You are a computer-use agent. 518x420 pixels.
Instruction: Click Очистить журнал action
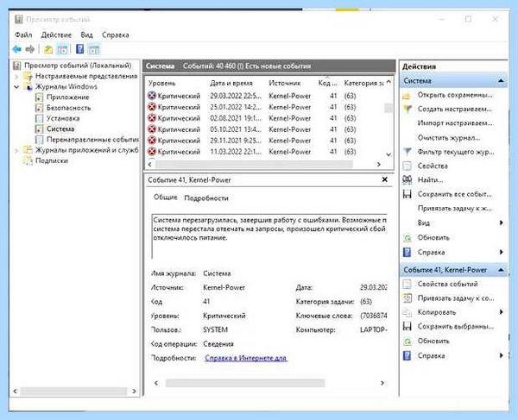point(449,138)
